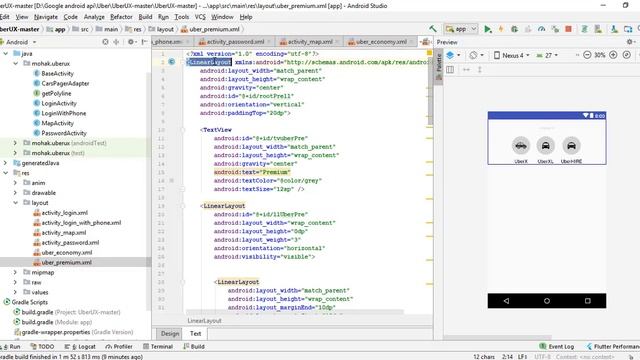Toggle the Build tool window

coord(194,347)
